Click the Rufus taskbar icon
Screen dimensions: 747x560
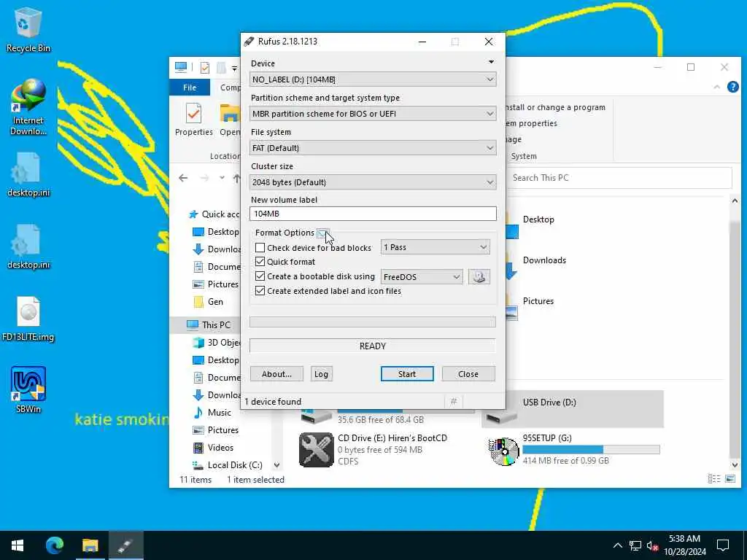pyautogui.click(x=125, y=545)
